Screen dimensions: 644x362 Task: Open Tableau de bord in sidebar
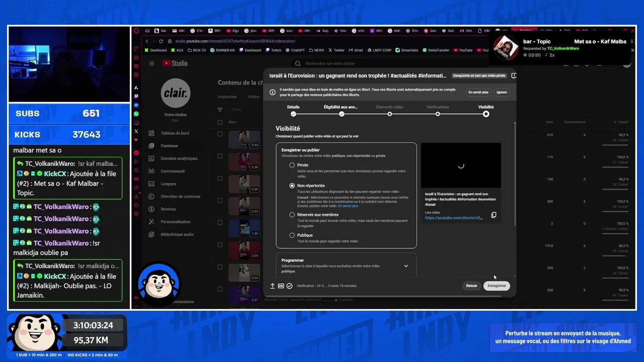175,133
